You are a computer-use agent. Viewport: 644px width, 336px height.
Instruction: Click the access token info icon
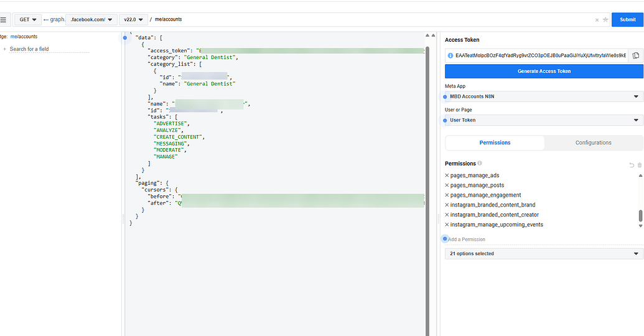[450, 55]
